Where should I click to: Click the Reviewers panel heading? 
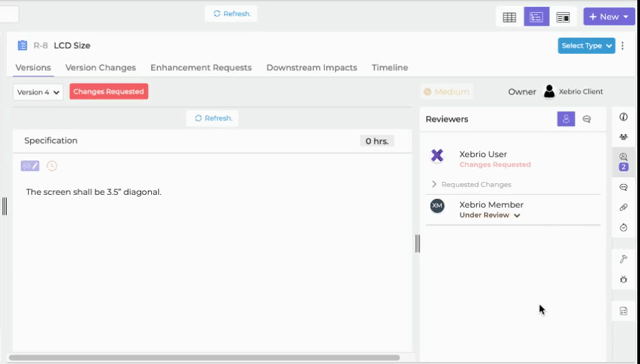(x=447, y=119)
